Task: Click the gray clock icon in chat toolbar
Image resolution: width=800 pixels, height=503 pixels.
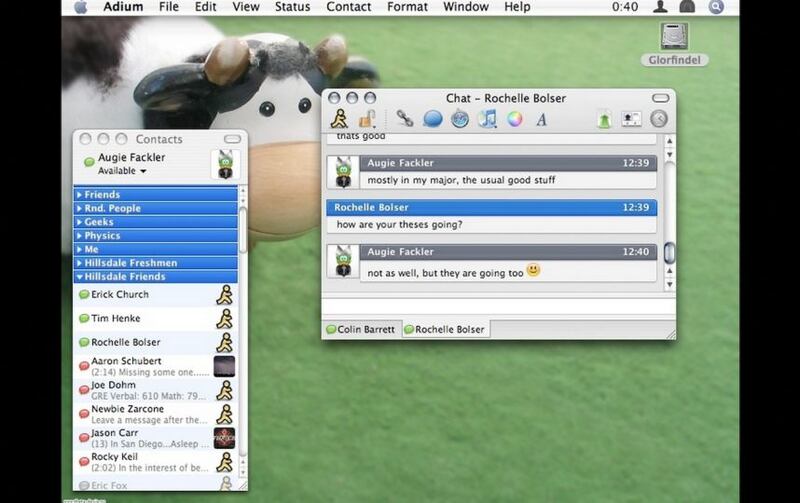Action: pos(659,119)
